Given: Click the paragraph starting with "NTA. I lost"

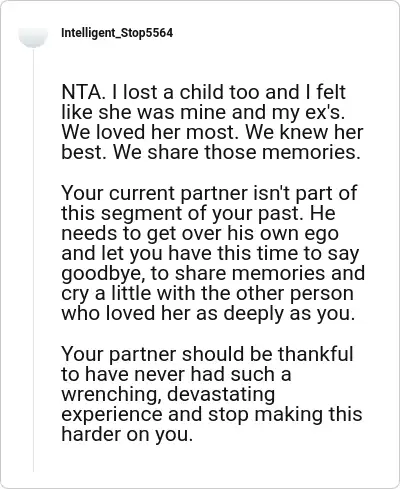Looking at the screenshot, I should [212, 122].
